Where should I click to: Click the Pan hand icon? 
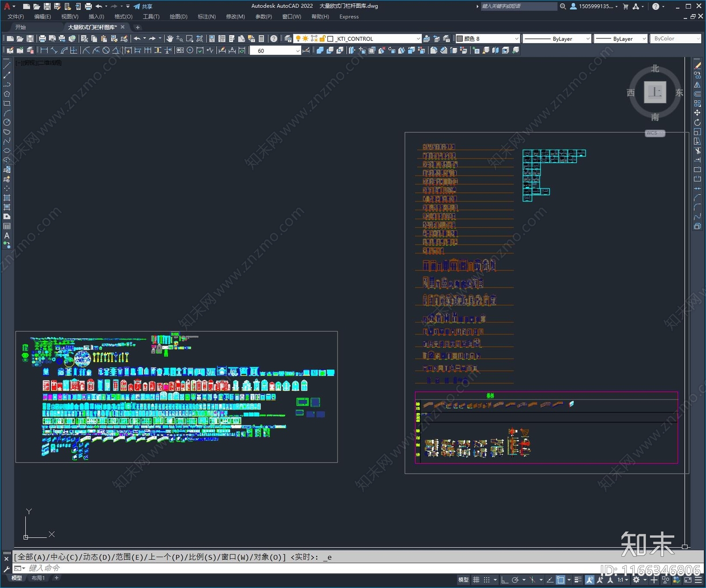coord(170,39)
